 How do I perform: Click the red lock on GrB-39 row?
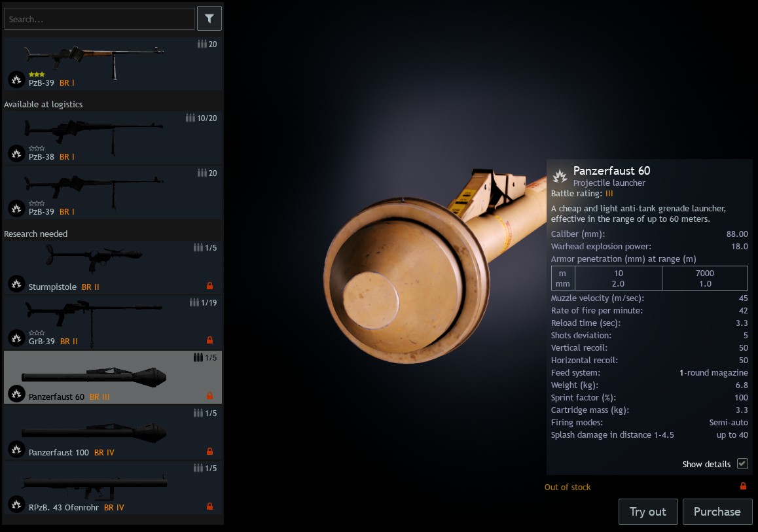(x=210, y=340)
